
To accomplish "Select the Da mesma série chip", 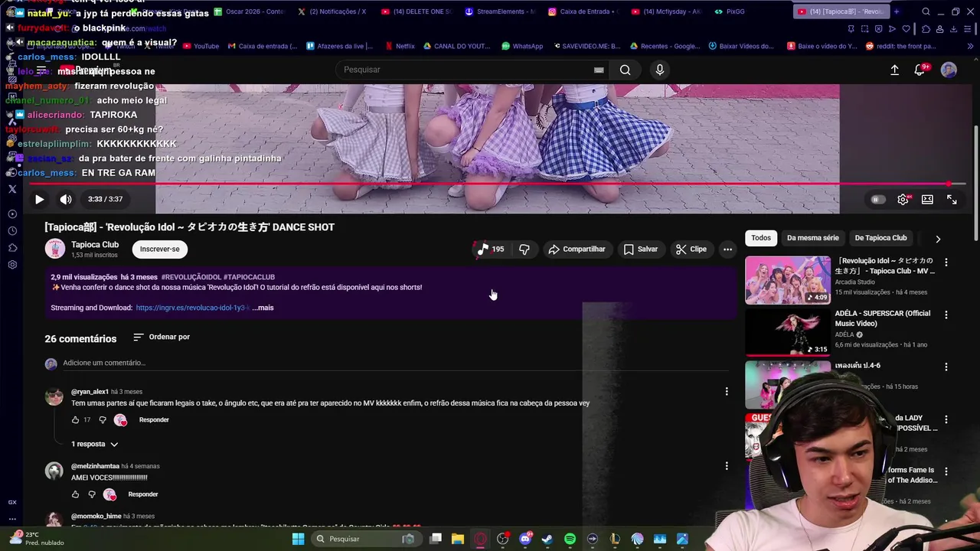I will 812,238.
